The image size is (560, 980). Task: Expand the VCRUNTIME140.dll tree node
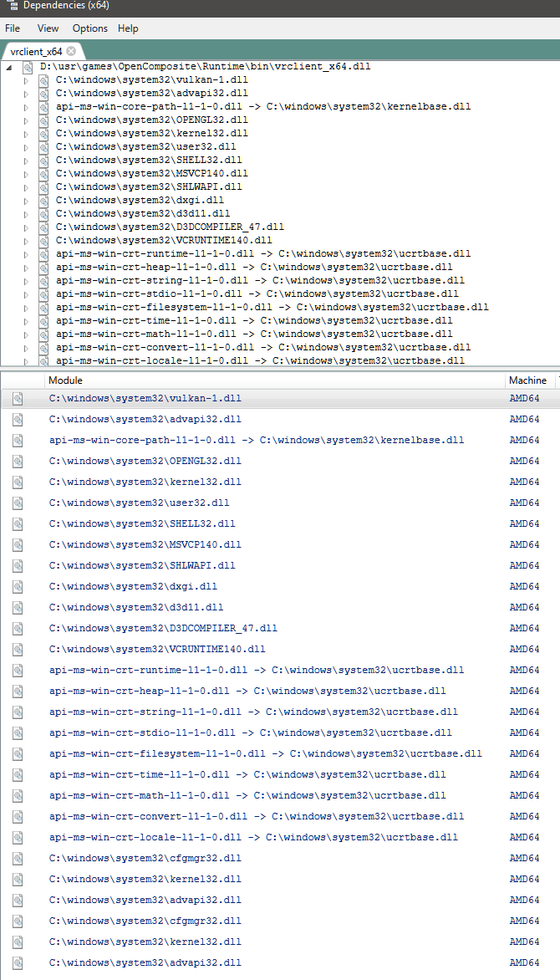point(26,241)
